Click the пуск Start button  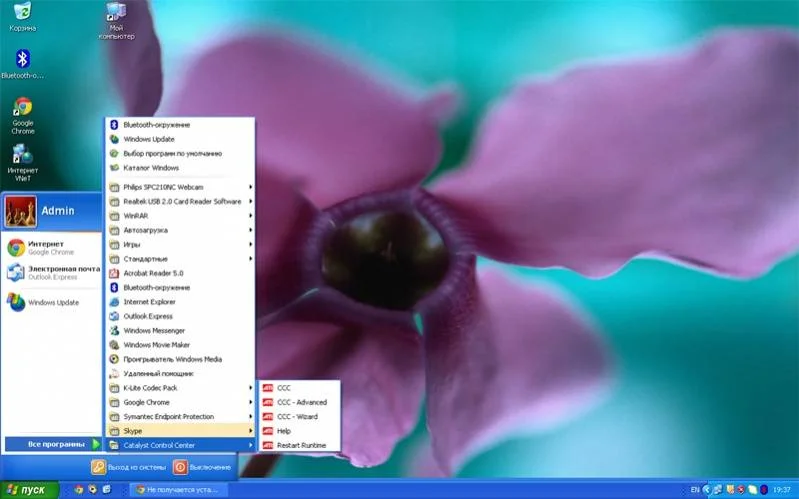pyautogui.click(x=28, y=490)
